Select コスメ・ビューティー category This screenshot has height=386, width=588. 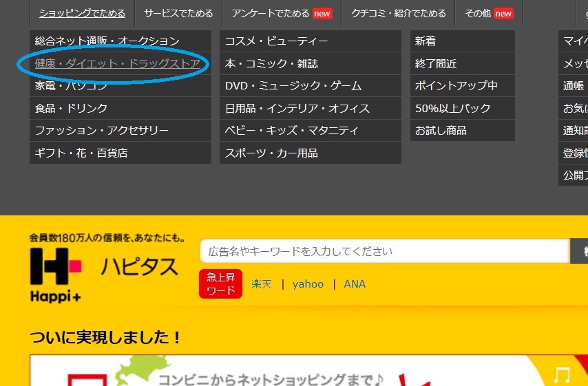[311, 41]
